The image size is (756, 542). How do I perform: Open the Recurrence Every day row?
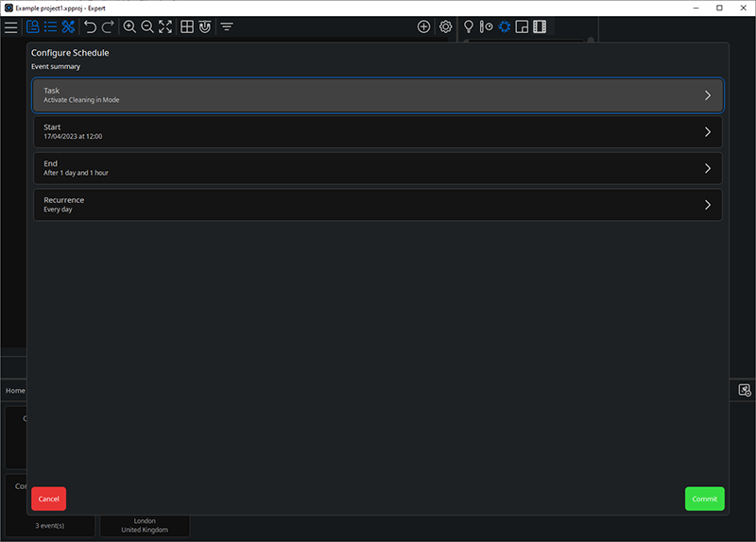pos(377,205)
